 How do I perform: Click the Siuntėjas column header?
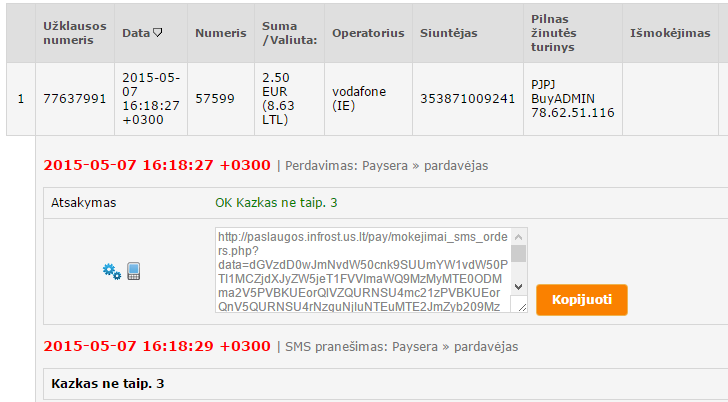coord(448,33)
